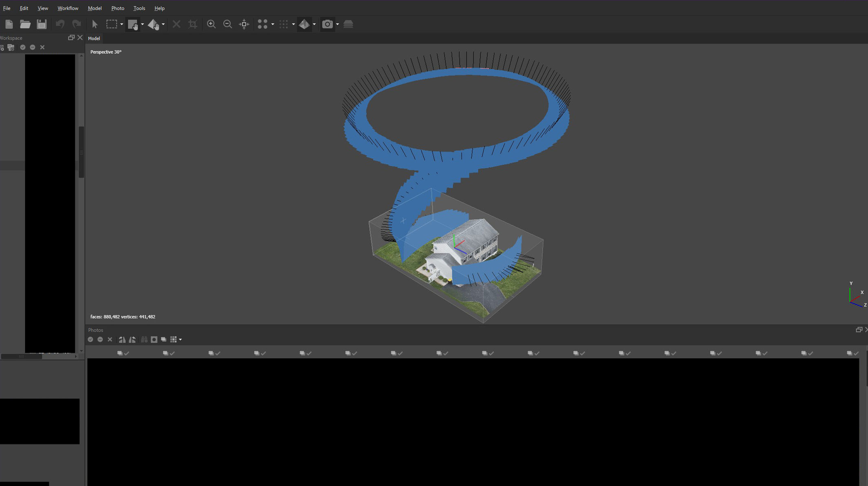Select the arrow Navigation tool
Viewport: 868px width, 486px height.
click(95, 24)
